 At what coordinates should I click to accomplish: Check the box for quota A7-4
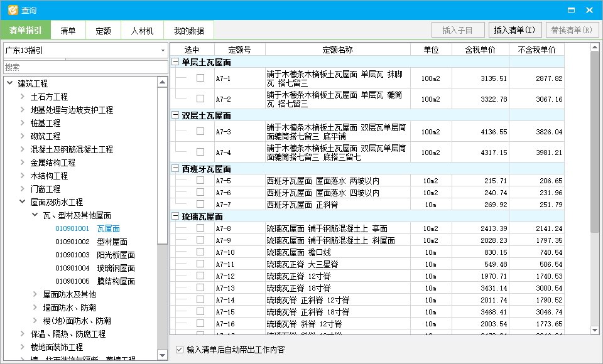click(x=200, y=152)
